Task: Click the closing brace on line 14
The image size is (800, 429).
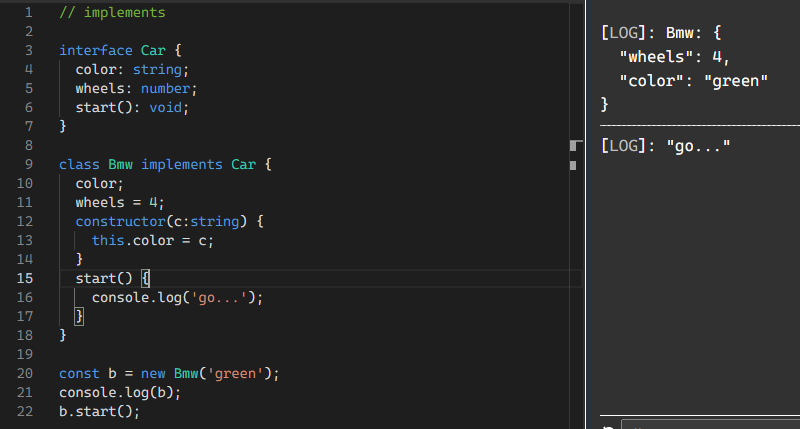Action: (79, 259)
